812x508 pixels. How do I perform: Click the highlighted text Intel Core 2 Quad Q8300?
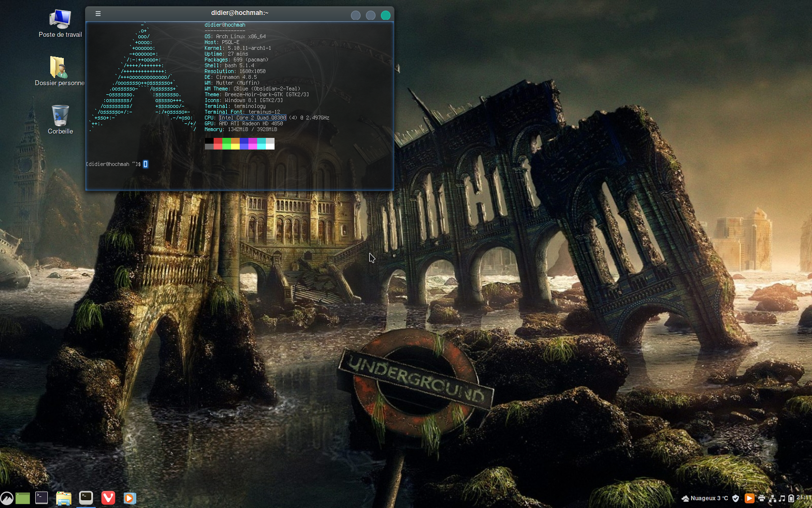pyautogui.click(x=253, y=118)
